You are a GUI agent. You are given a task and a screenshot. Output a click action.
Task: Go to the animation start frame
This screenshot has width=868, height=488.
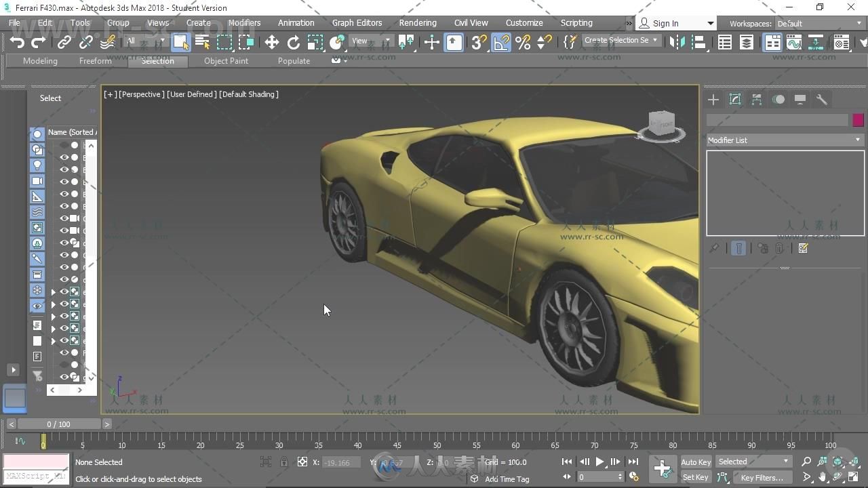click(x=567, y=462)
